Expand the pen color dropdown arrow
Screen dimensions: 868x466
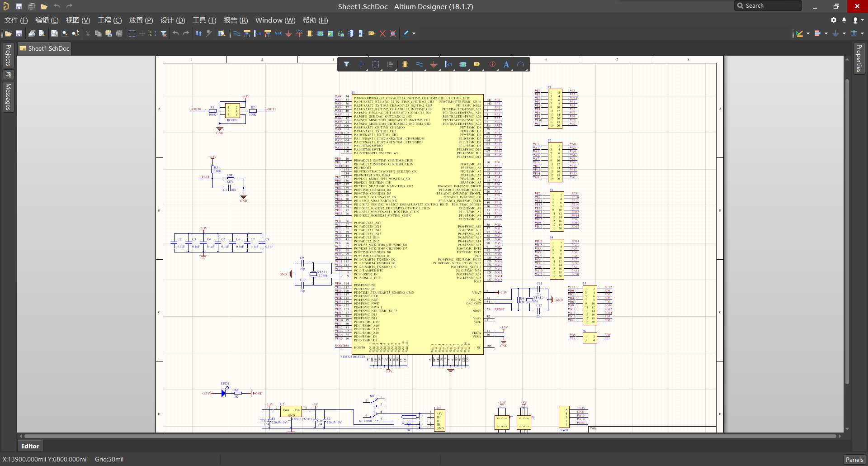click(x=414, y=33)
